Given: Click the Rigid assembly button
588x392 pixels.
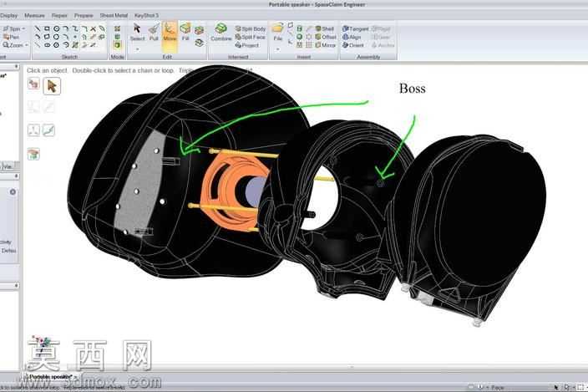Looking at the screenshot, I should (381, 29).
